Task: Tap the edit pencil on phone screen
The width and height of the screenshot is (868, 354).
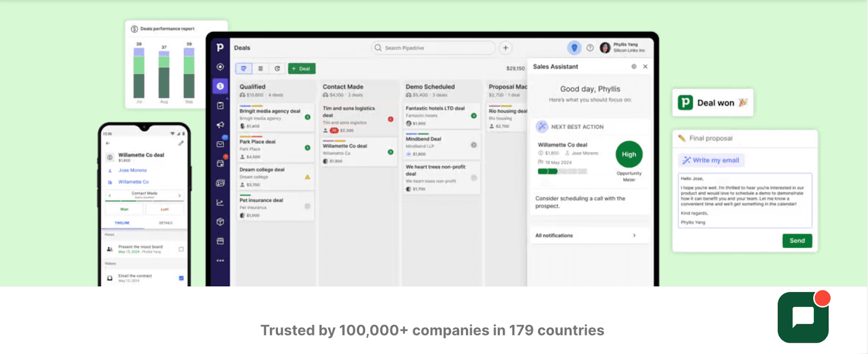Action: tap(181, 143)
